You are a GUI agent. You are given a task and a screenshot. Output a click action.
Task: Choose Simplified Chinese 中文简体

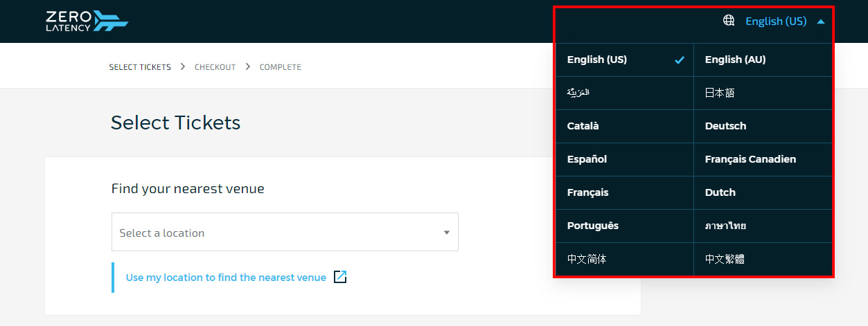click(x=625, y=259)
